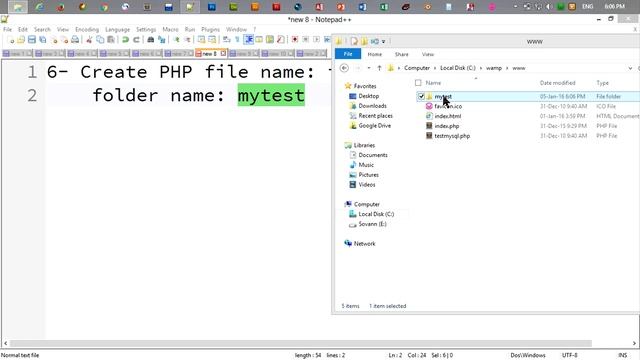
Task: Open the Language menu
Action: click(x=117, y=29)
